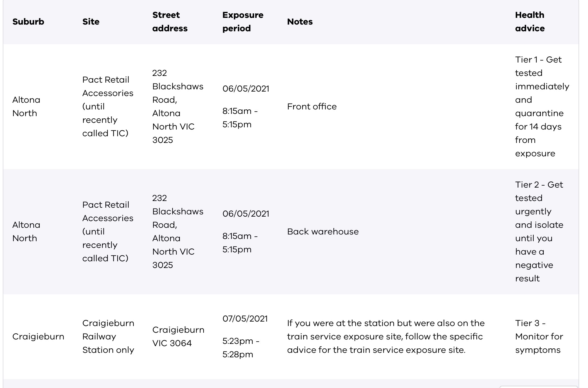
Task: Click the 07/05/2021 exposure date
Action: pyautogui.click(x=245, y=319)
